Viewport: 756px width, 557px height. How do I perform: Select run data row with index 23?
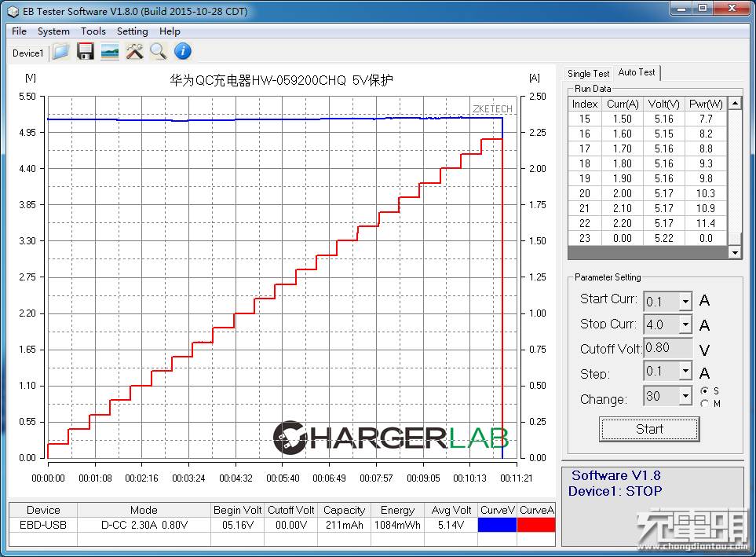(x=648, y=238)
